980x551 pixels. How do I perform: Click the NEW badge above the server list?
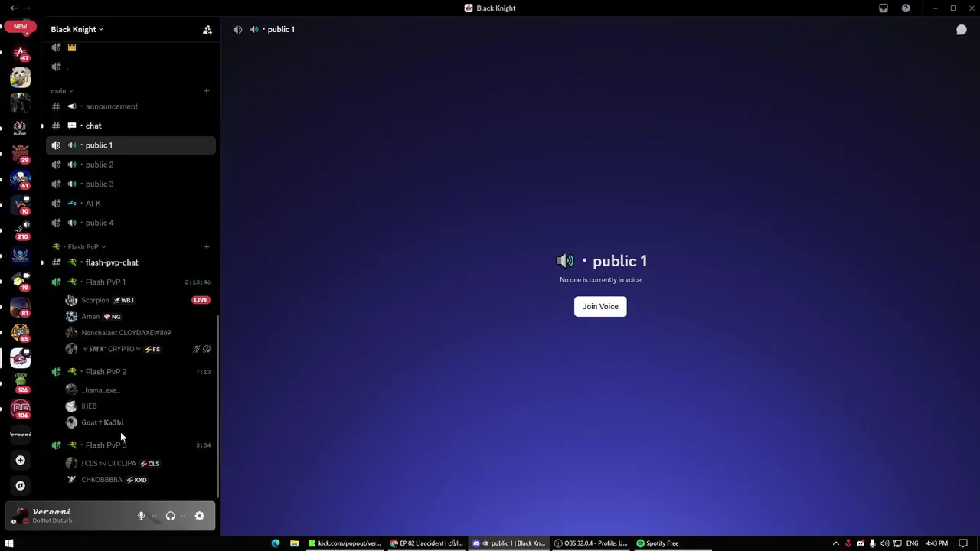21,27
